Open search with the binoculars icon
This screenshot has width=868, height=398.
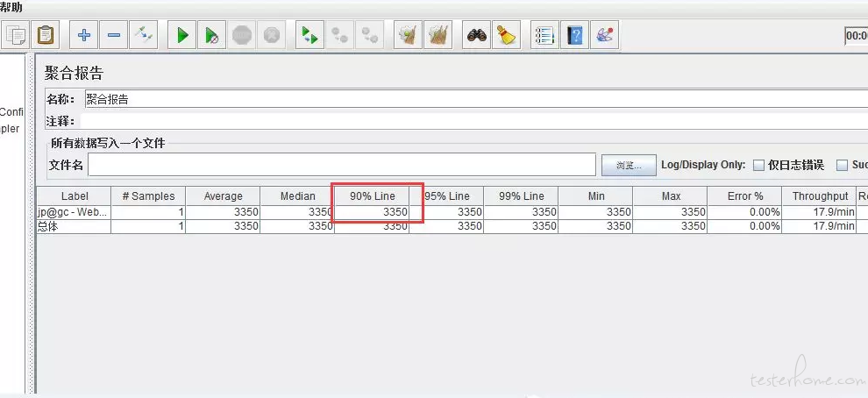coord(477,35)
